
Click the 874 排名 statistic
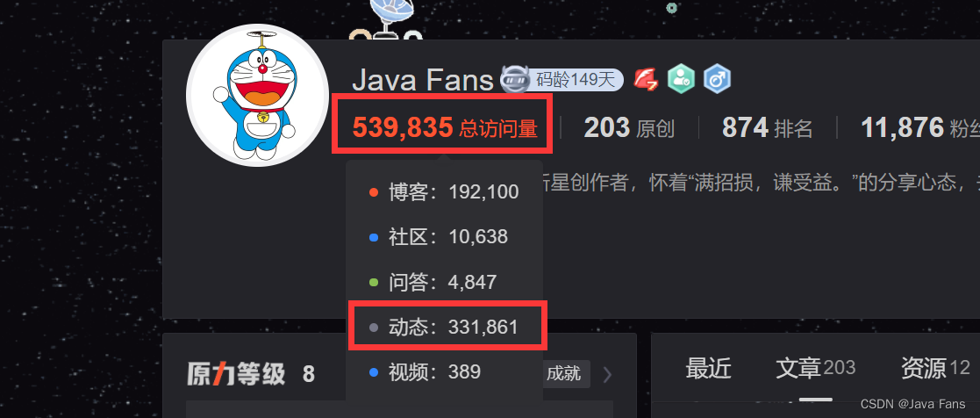(768, 128)
